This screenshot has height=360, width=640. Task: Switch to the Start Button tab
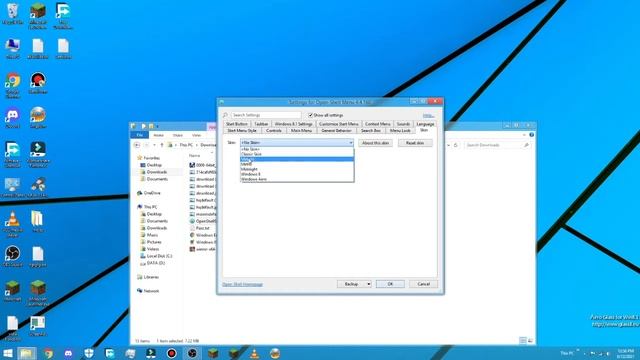pos(237,124)
